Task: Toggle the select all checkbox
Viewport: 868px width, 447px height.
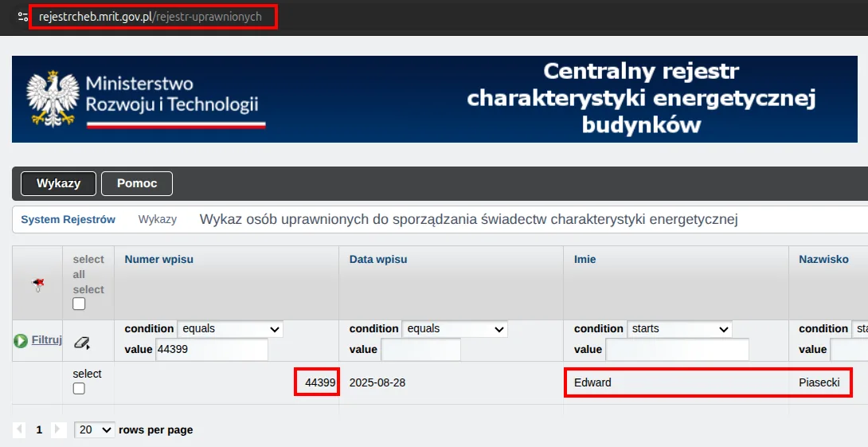Action: [x=79, y=304]
